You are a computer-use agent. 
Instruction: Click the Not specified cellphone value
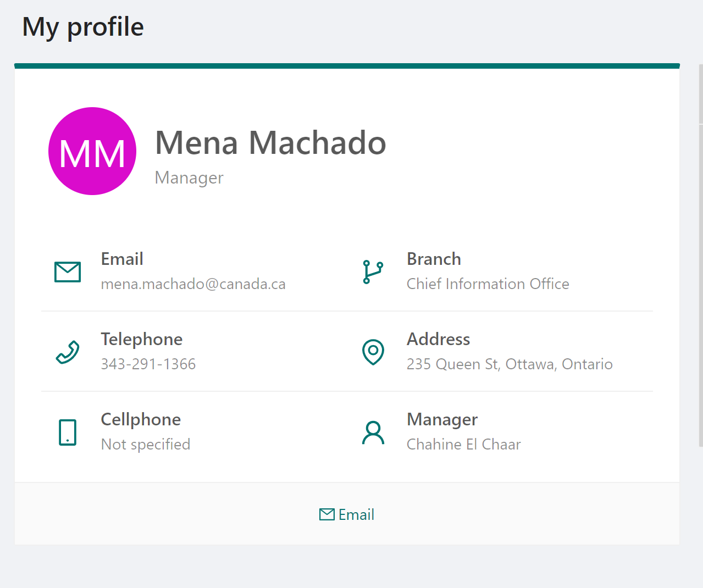pyautogui.click(x=146, y=445)
